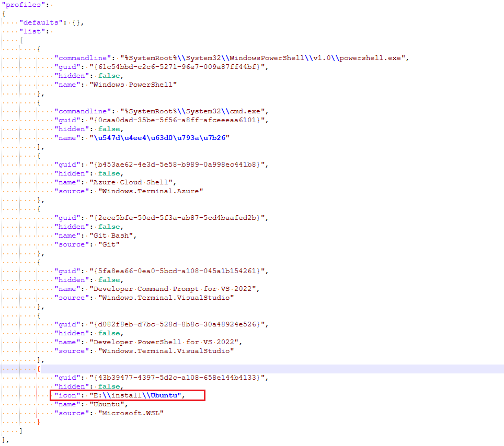Image resolution: width=504 pixels, height=446 pixels.
Task: Click the red opening brace of Ubuntu block
Action: (x=39, y=369)
